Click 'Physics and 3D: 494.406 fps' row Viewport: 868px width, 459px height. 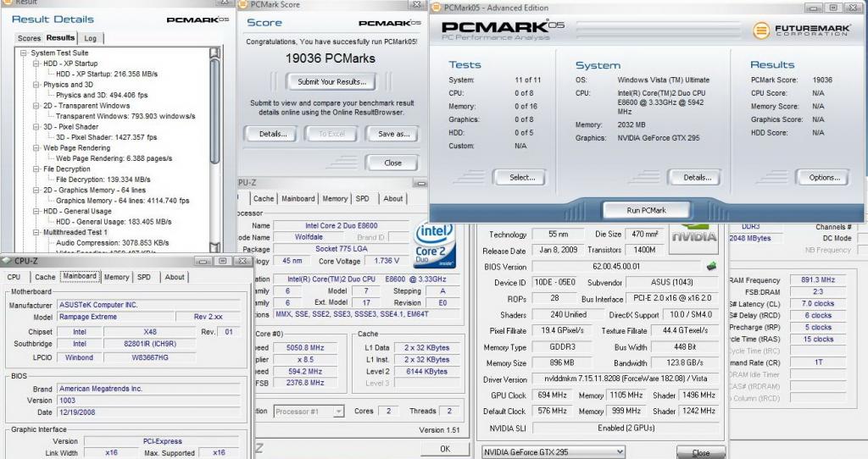coord(102,95)
